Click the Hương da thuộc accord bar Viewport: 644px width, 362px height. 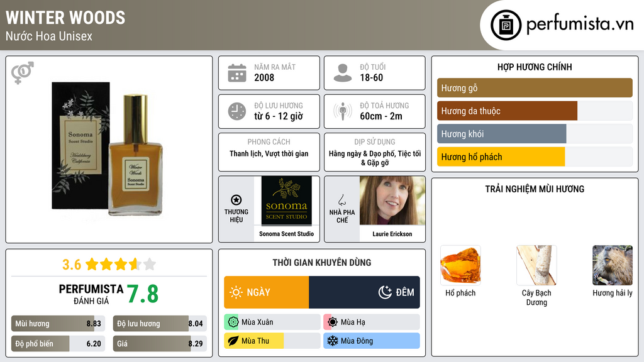click(535, 111)
